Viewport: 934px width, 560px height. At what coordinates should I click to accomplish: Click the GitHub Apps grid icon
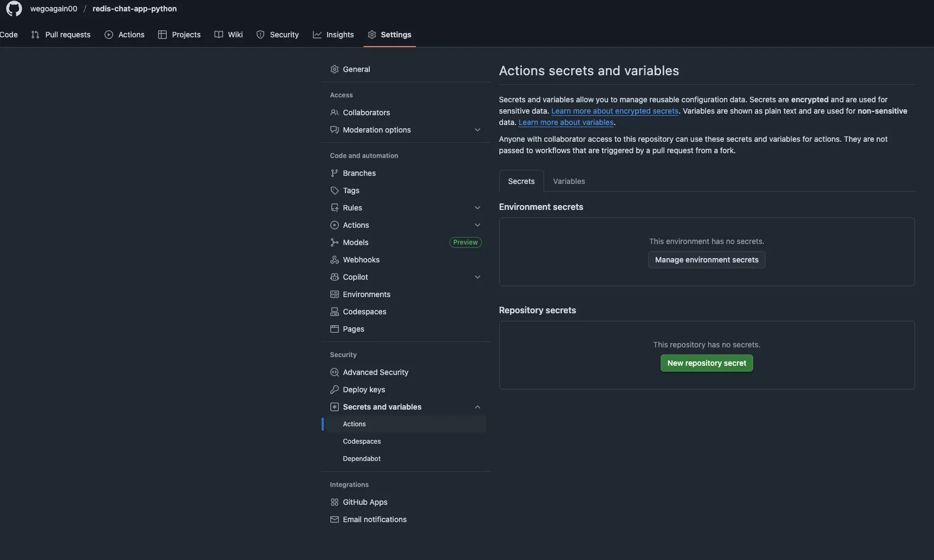(335, 502)
